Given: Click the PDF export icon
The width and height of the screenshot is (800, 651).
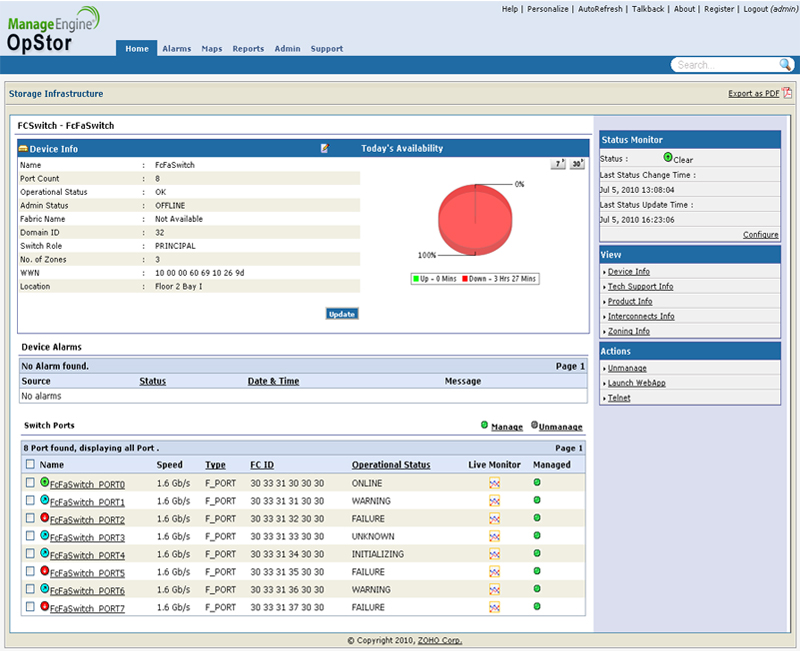Looking at the screenshot, I should (x=787, y=93).
